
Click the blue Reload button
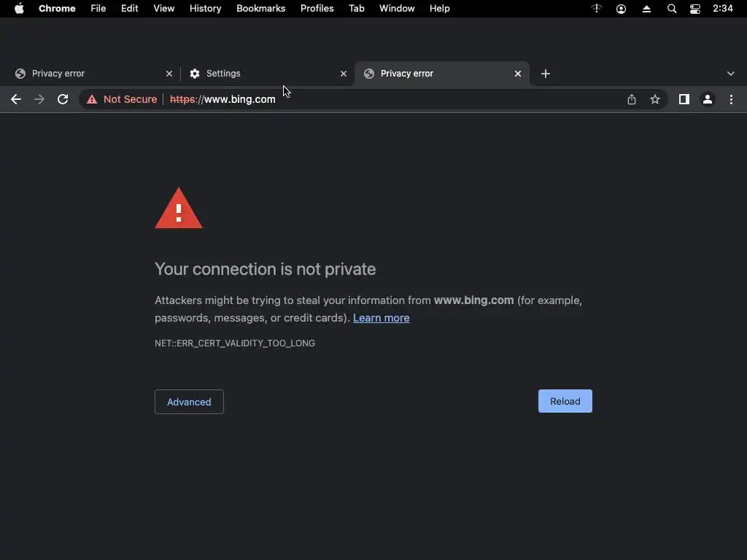tap(565, 401)
